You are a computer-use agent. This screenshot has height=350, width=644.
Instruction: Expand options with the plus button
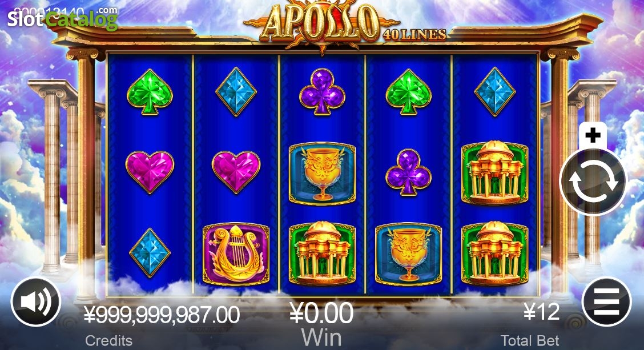pos(593,135)
